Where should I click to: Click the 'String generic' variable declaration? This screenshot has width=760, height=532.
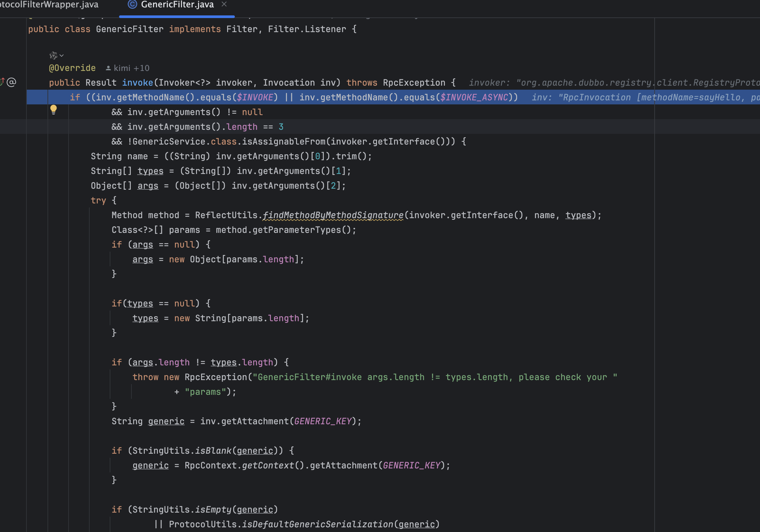(148, 421)
